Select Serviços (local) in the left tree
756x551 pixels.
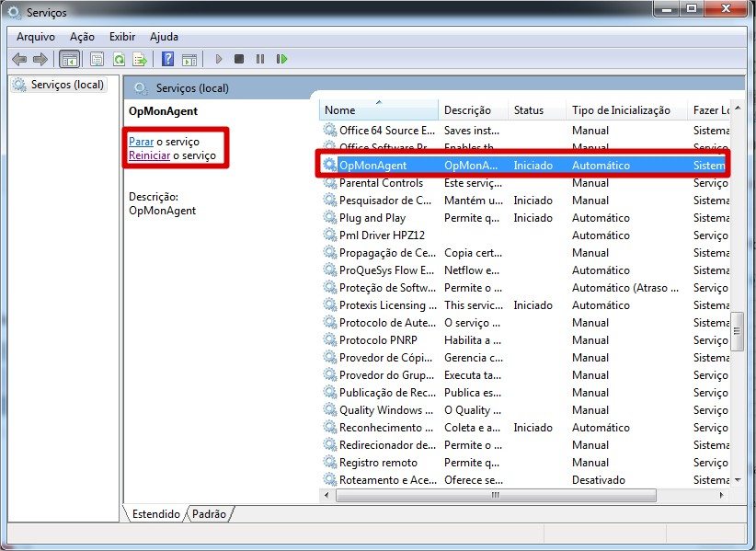coord(67,85)
